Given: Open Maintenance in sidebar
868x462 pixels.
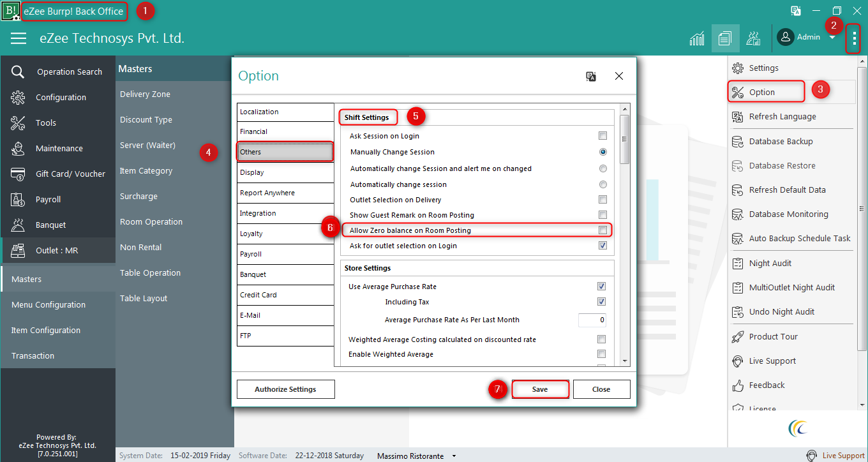Looking at the screenshot, I should click(58, 148).
